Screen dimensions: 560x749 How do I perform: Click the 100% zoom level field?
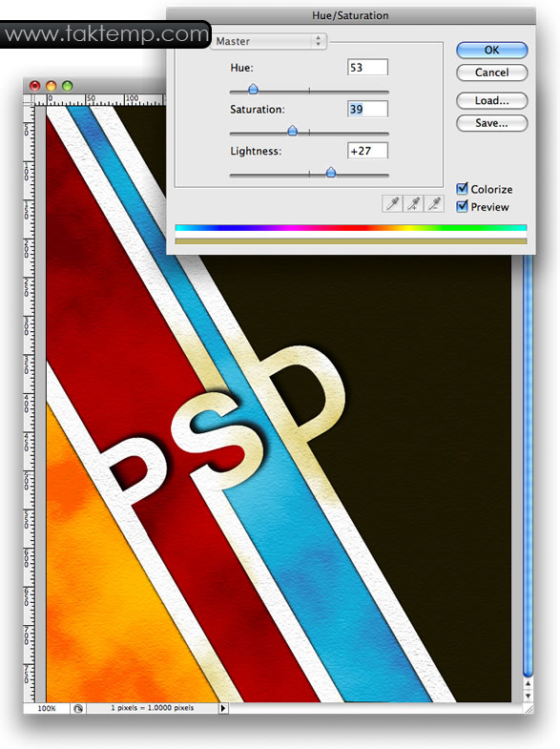pyautogui.click(x=47, y=708)
